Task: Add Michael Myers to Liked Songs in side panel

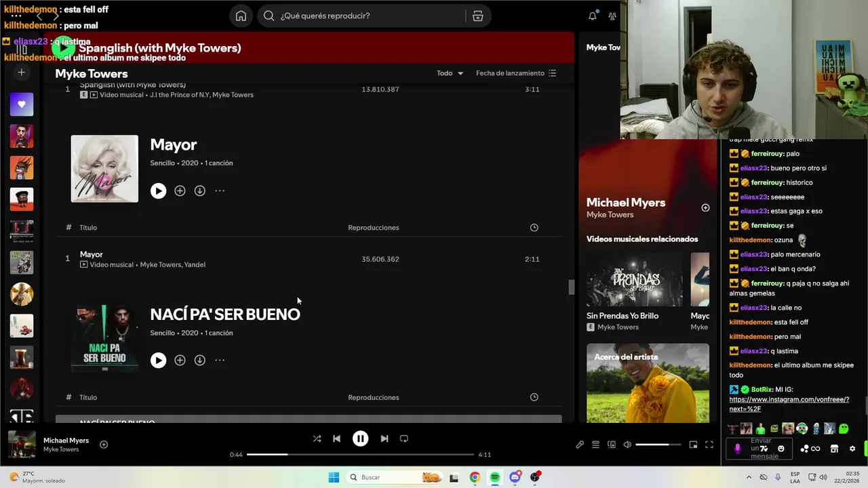Action: point(705,208)
